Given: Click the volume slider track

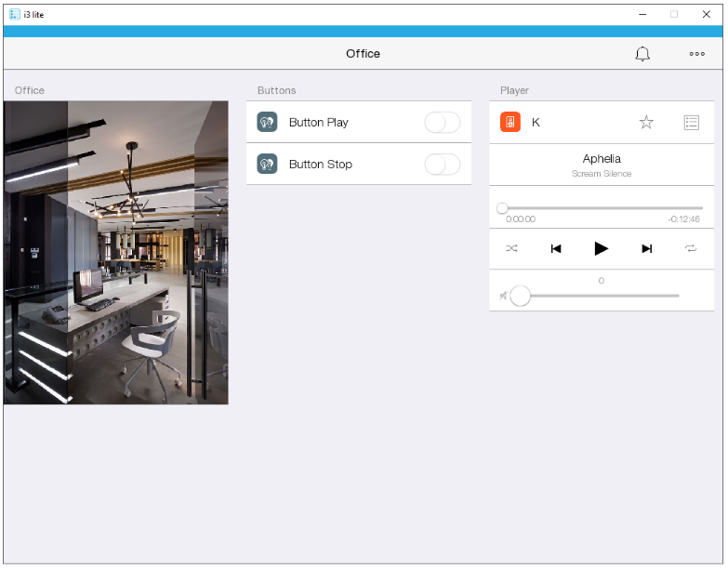Looking at the screenshot, I should [604, 296].
